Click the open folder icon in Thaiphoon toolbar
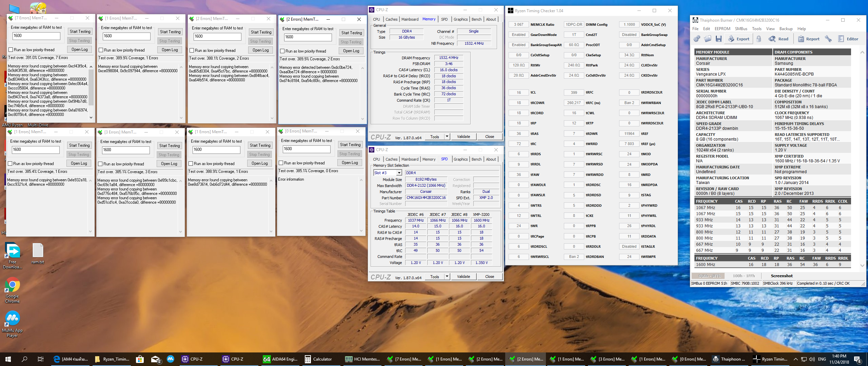This screenshot has width=868, height=366. pos(708,39)
